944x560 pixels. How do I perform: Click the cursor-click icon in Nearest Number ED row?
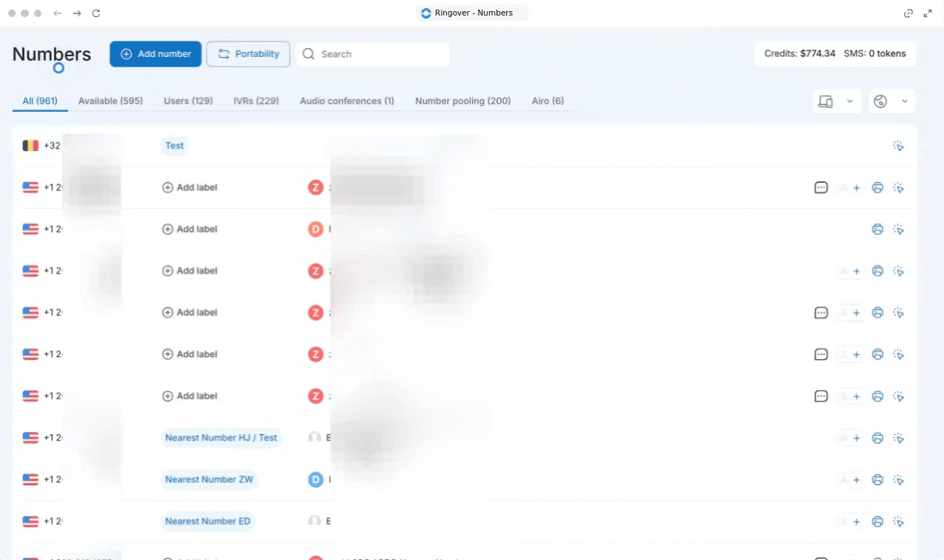(898, 521)
